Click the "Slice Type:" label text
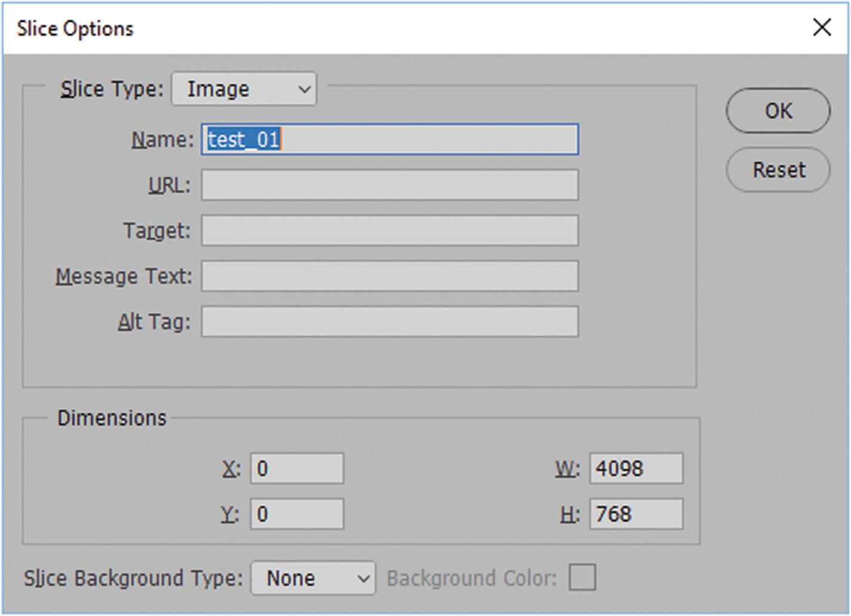This screenshot has width=851, height=616. click(x=112, y=90)
